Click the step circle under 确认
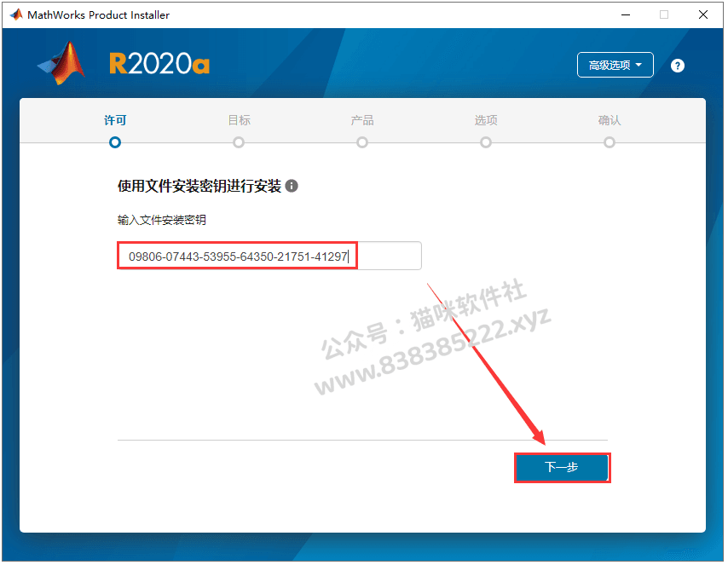The image size is (728, 565). 610,142
